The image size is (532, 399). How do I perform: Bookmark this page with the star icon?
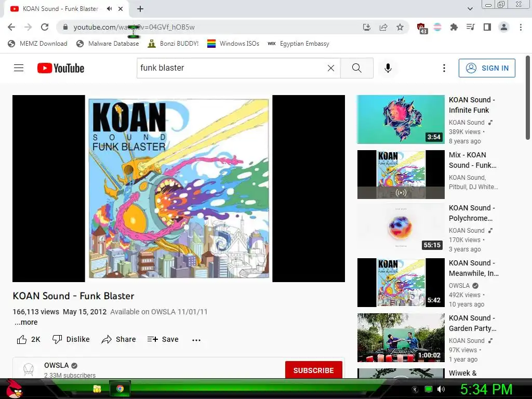coord(400,27)
